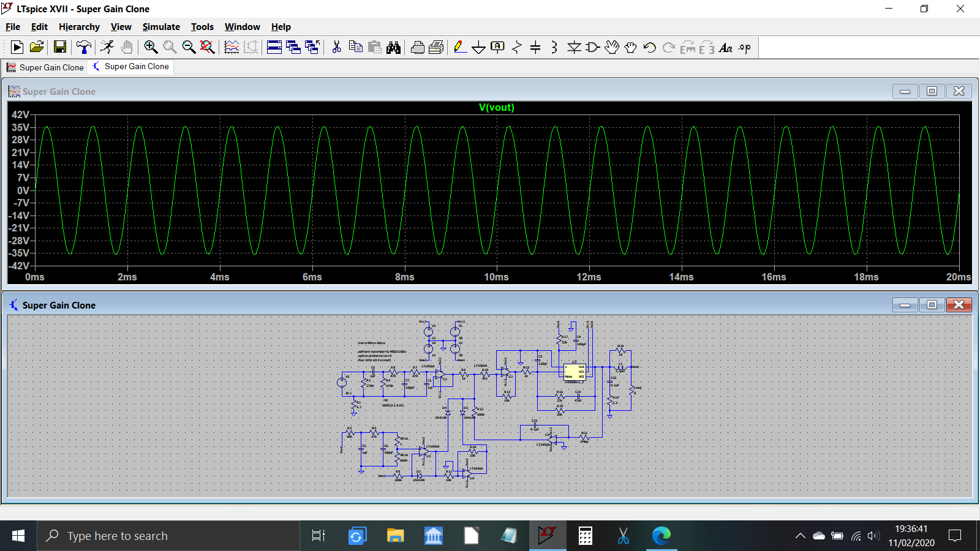Click the Halt hand icon
This screenshot has width=980, height=551.
tap(127, 47)
